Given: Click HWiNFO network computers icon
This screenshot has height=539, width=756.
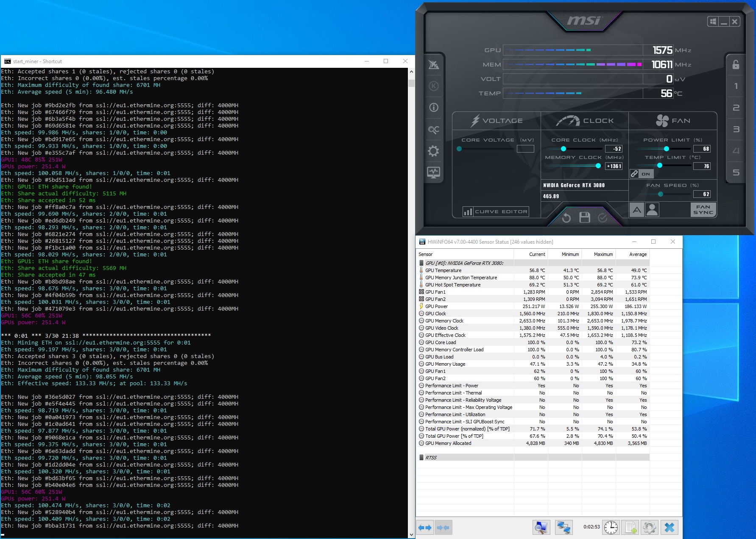Looking at the screenshot, I should 564,528.
